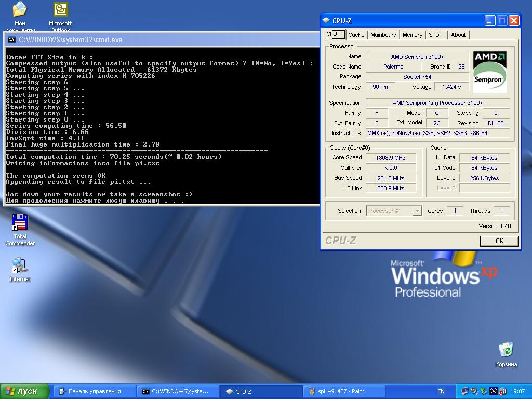Switch to the cmd.exe taskbar button
Image resolution: width=532 pixels, height=399 pixels.
point(178,391)
